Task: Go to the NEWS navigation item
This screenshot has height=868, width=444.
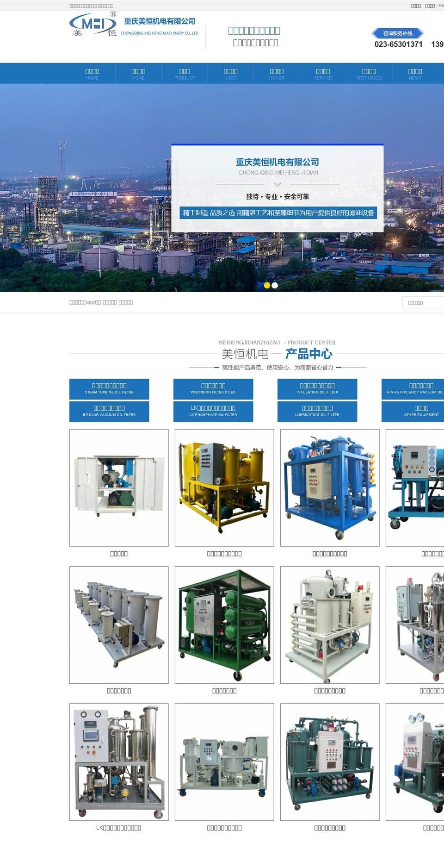Action: 415,74
